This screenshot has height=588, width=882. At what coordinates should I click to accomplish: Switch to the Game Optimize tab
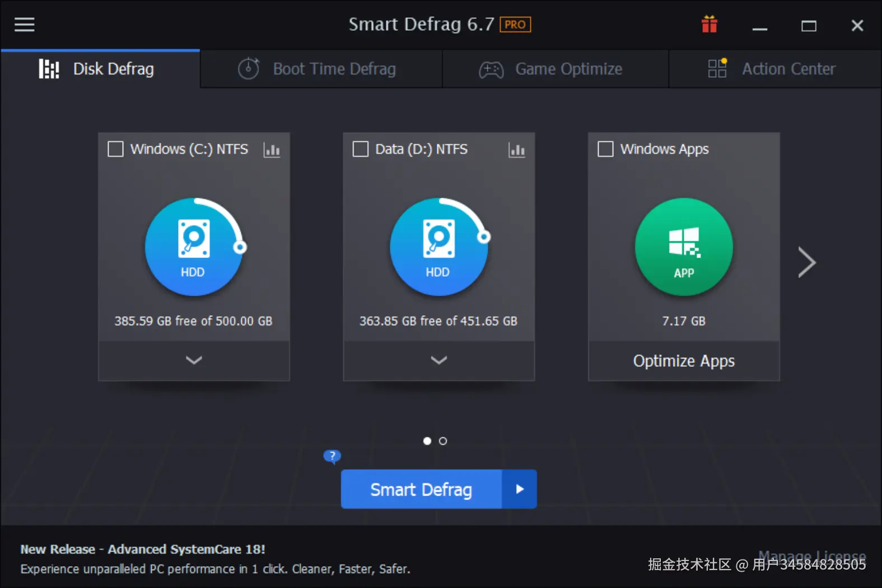click(556, 69)
